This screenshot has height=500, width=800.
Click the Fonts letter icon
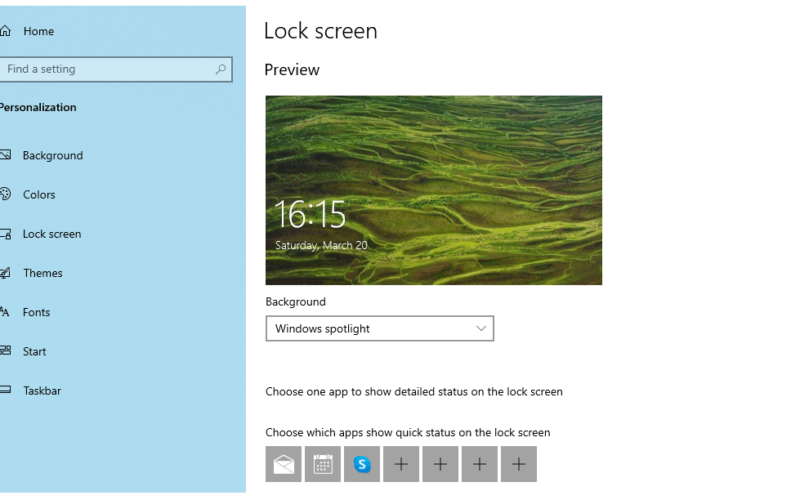(x=5, y=312)
